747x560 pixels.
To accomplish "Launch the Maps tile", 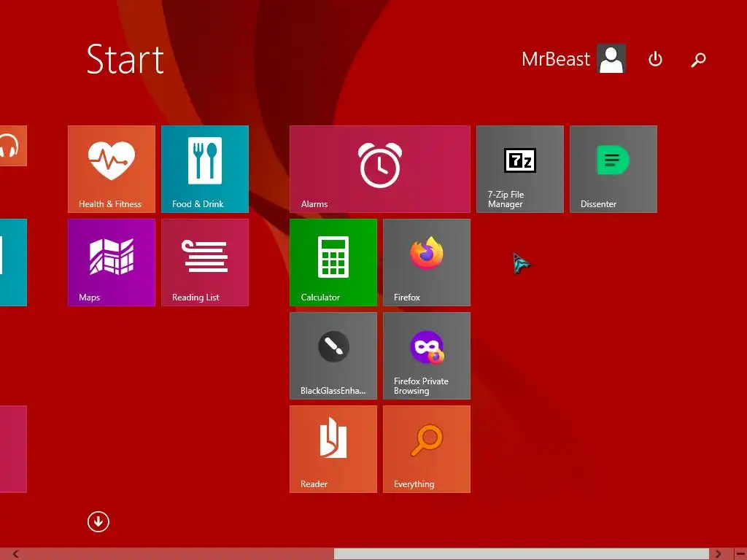I will (x=112, y=262).
